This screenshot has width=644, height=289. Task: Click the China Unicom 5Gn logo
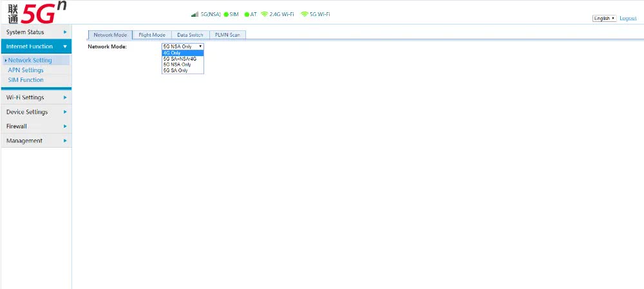click(x=37, y=13)
